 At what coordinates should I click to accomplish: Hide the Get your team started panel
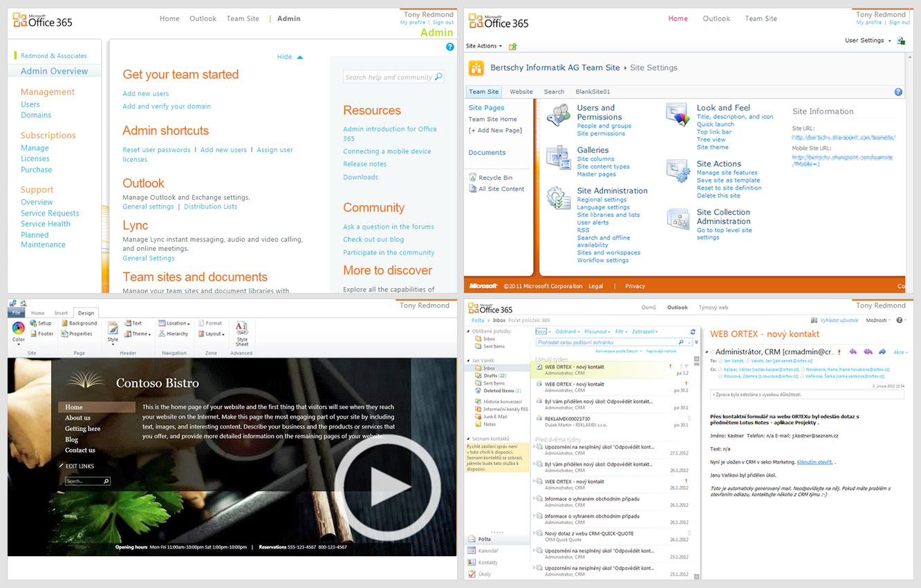pos(290,57)
